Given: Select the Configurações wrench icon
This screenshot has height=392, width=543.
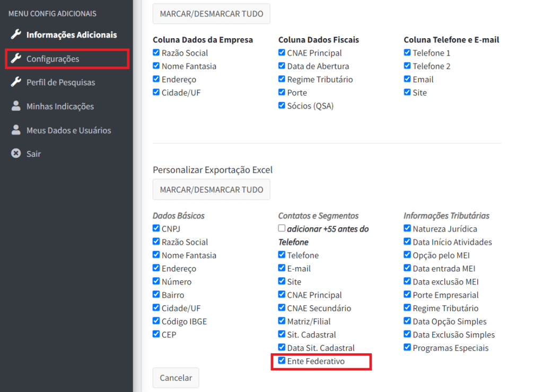Looking at the screenshot, I should 16,58.
